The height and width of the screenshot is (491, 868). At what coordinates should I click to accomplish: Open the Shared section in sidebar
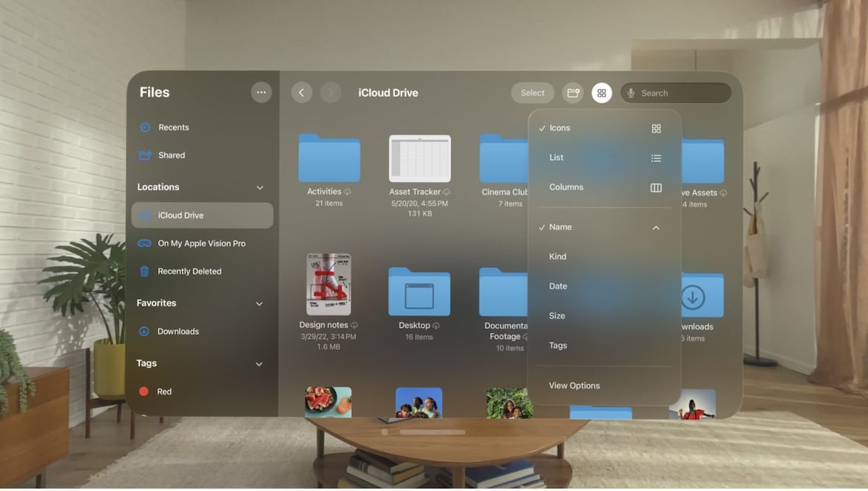coord(144,155)
